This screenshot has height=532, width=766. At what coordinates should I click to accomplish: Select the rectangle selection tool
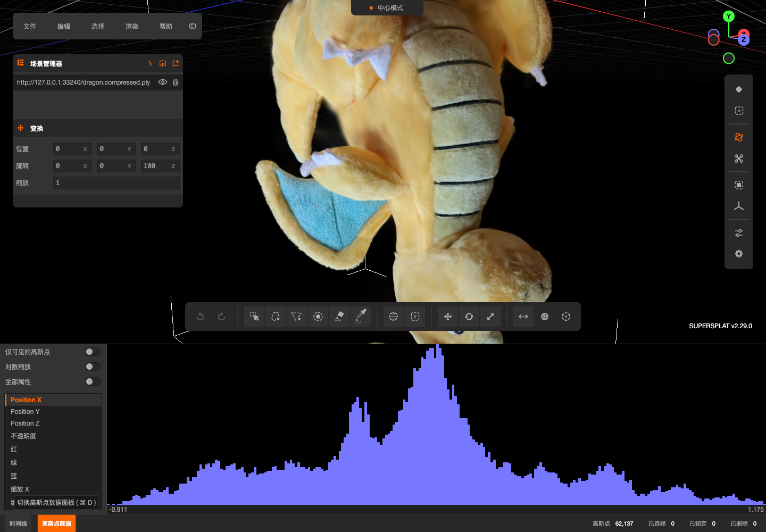[x=254, y=317]
